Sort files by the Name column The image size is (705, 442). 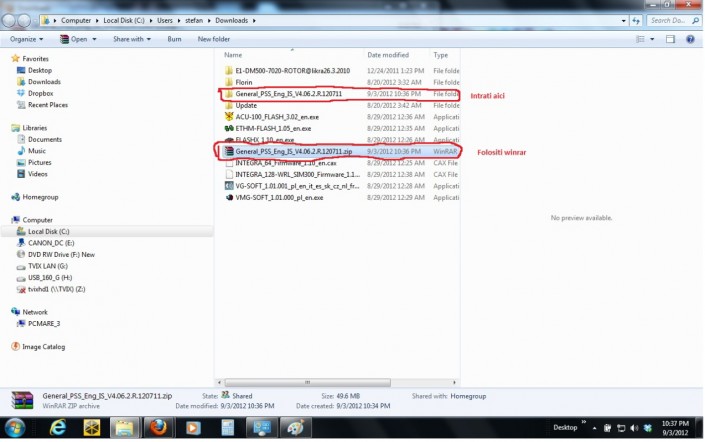click(x=235, y=55)
